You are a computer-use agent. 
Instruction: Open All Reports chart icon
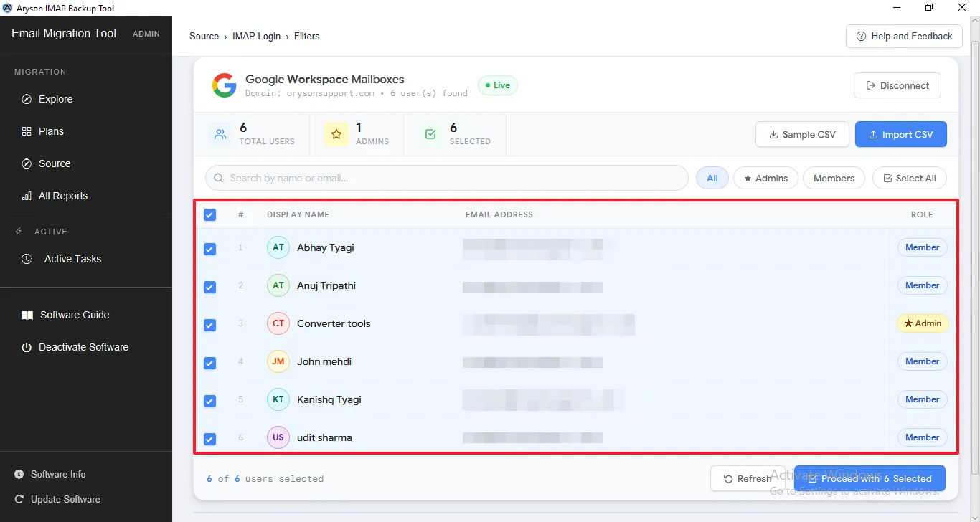pos(27,196)
